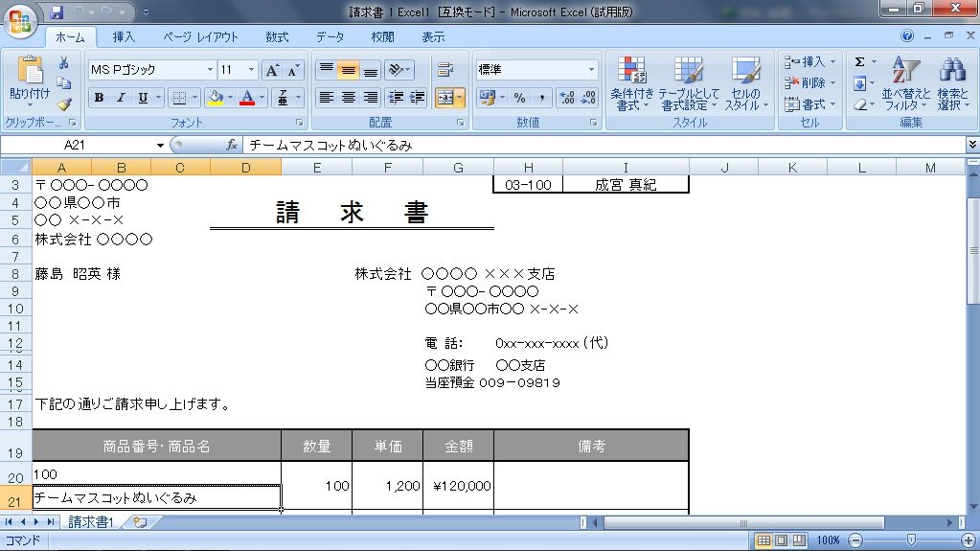Increase indent icon

point(417,98)
